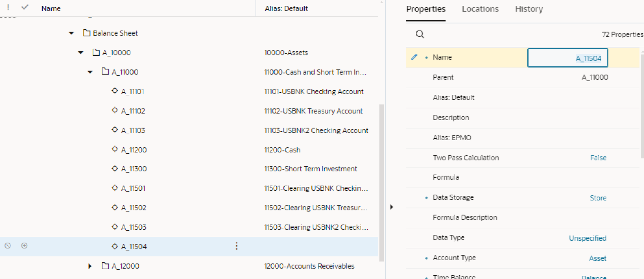Click the tree list vertical scrollbar
This screenshot has height=279, width=644.
click(382, 183)
